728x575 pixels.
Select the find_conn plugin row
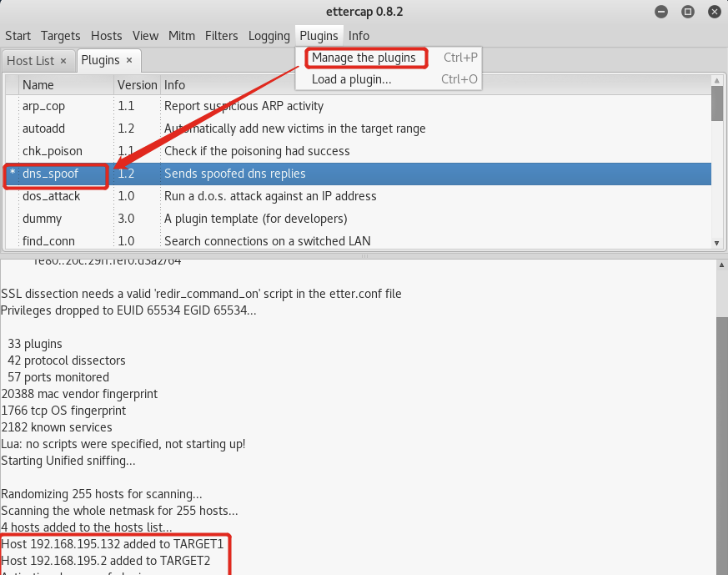(358, 241)
